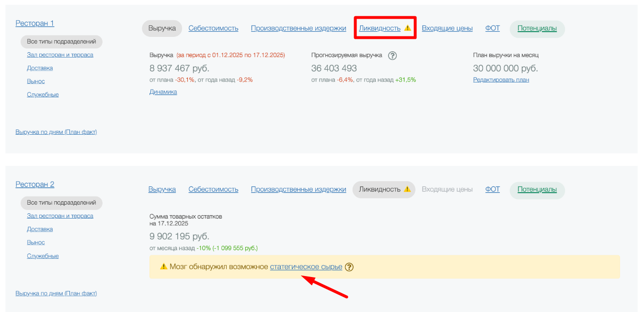
Task: Open the статегическое сырье link
Action: coord(306,267)
